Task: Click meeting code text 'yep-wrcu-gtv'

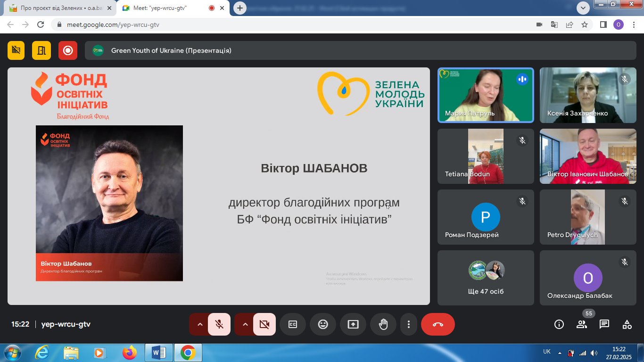Action: [66, 324]
